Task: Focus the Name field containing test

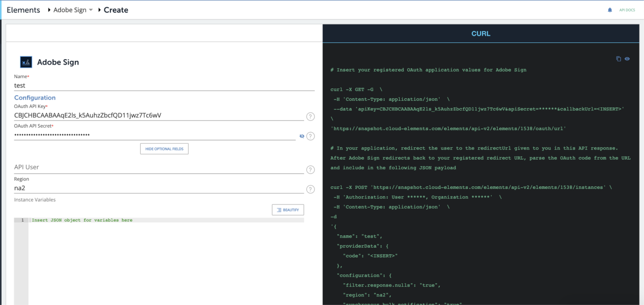Action: [x=164, y=86]
